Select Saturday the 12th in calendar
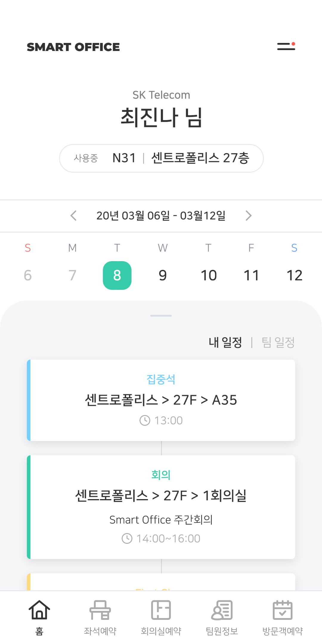Screen dimensions: 322x644 coord(294,275)
